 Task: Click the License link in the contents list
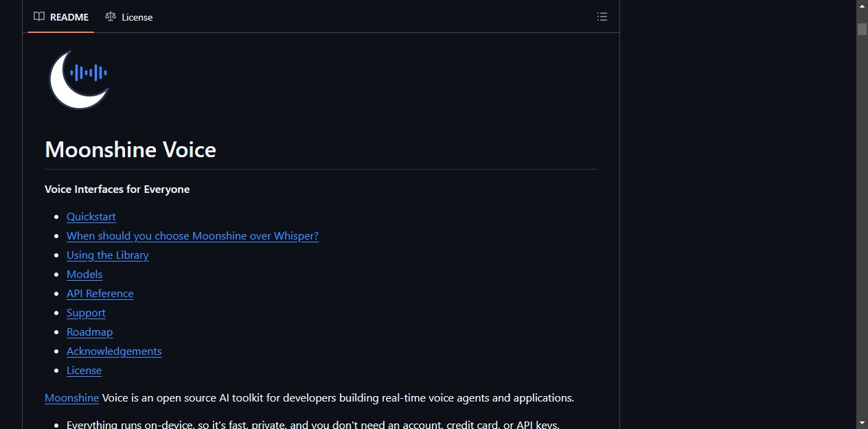click(84, 371)
